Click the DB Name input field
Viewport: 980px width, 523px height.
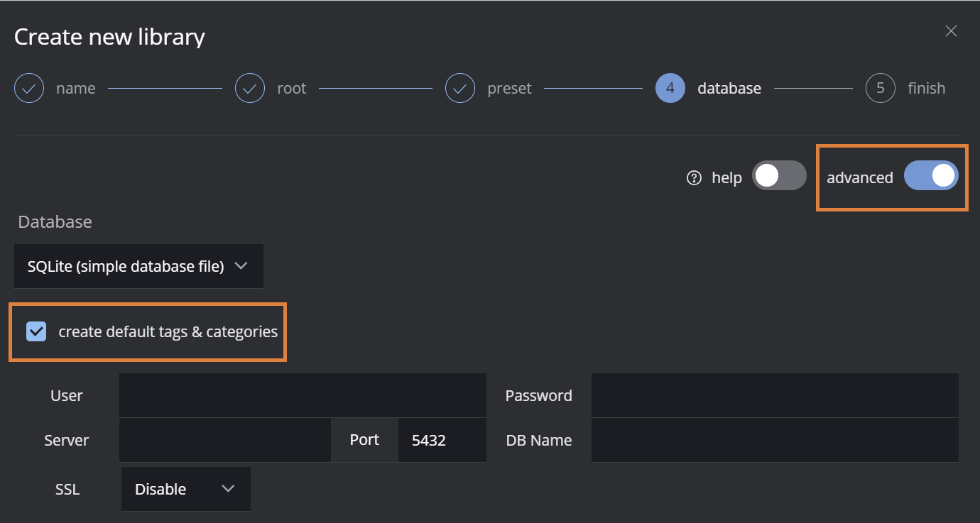[775, 440]
